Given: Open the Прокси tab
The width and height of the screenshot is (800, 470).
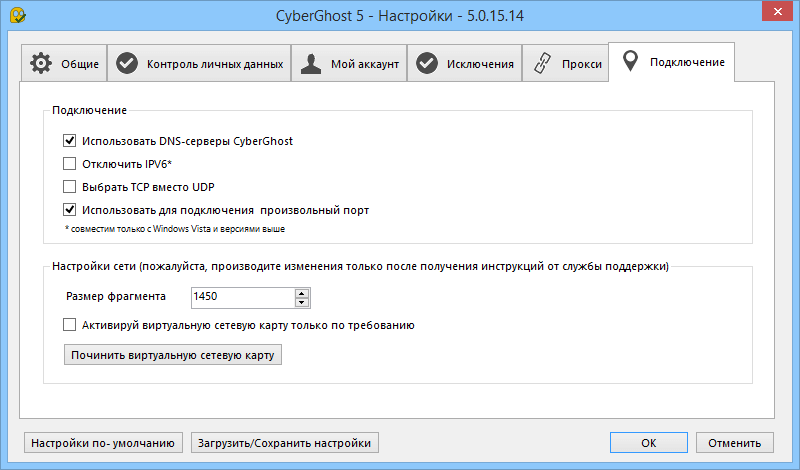Looking at the screenshot, I should click(567, 64).
